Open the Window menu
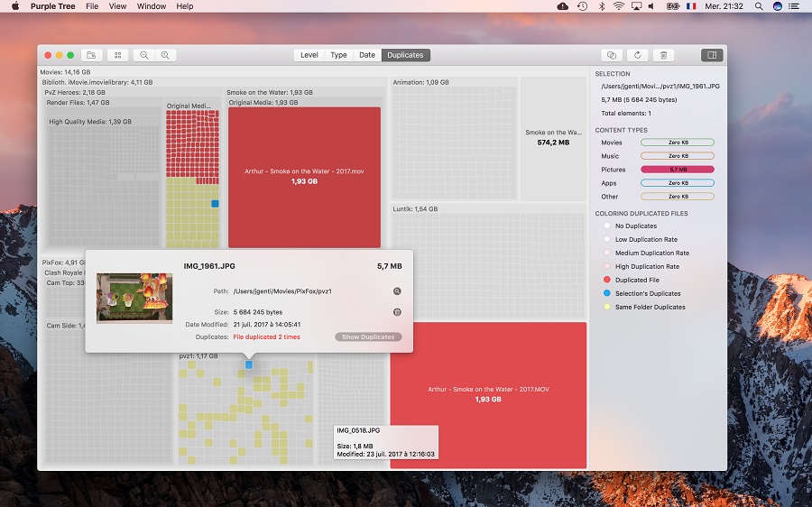 151,6
